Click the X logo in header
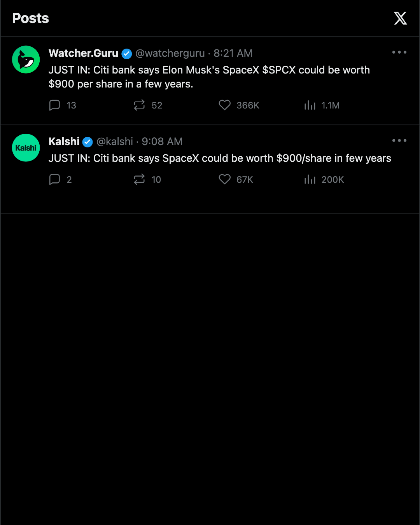Viewport: 420px width, 525px height. pos(400,18)
